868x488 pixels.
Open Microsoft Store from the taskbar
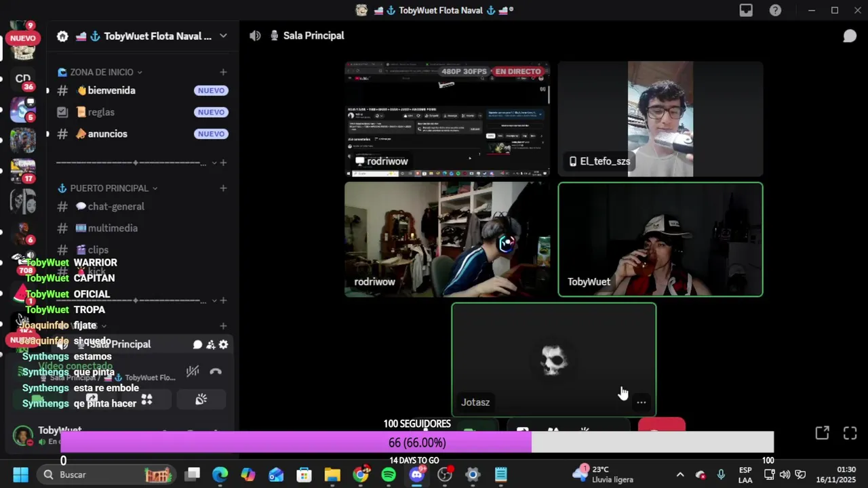[x=304, y=474]
